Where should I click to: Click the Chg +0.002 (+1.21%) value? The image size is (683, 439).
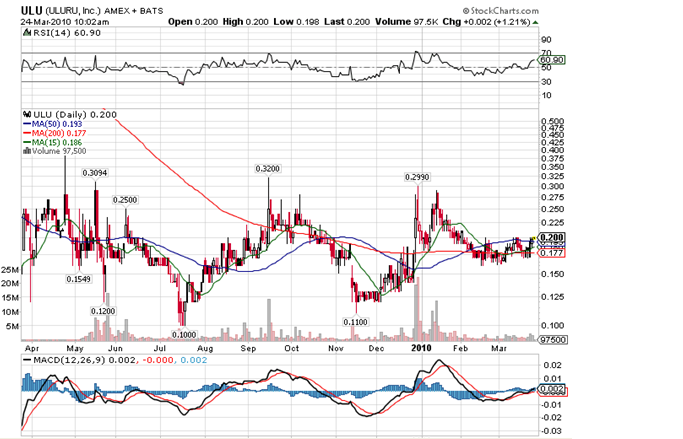487,22
